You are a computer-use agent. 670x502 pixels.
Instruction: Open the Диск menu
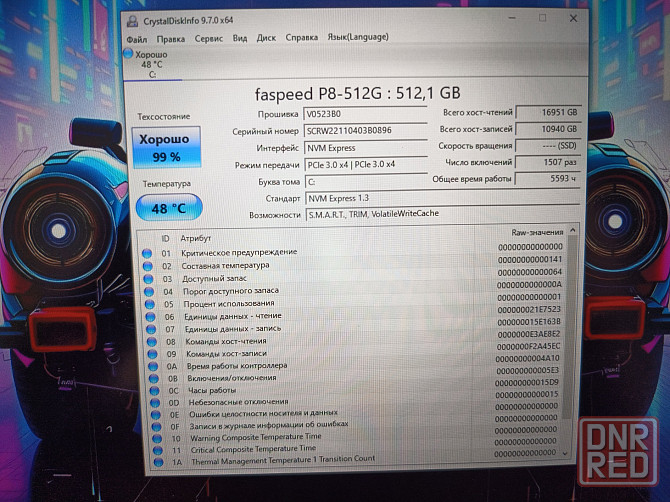coord(266,38)
